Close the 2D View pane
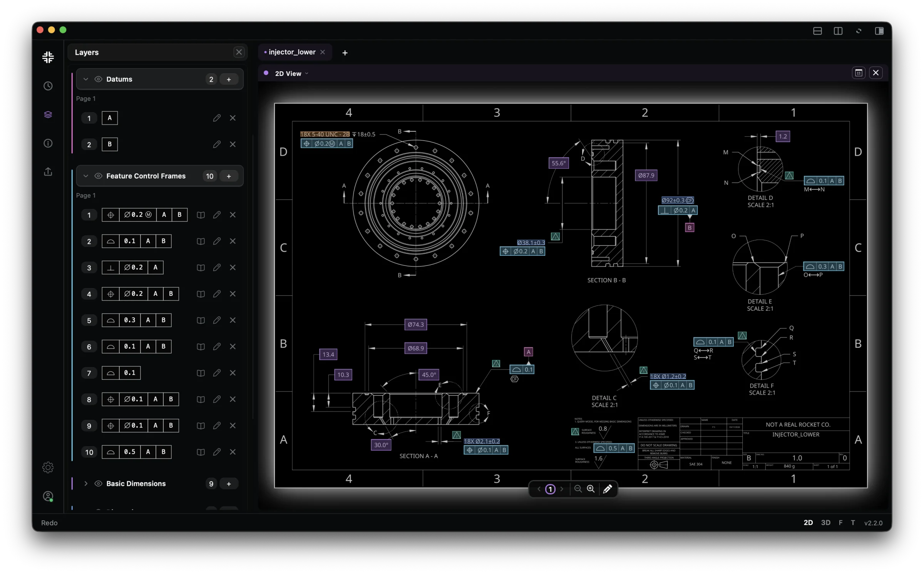This screenshot has width=924, height=574. (x=876, y=73)
